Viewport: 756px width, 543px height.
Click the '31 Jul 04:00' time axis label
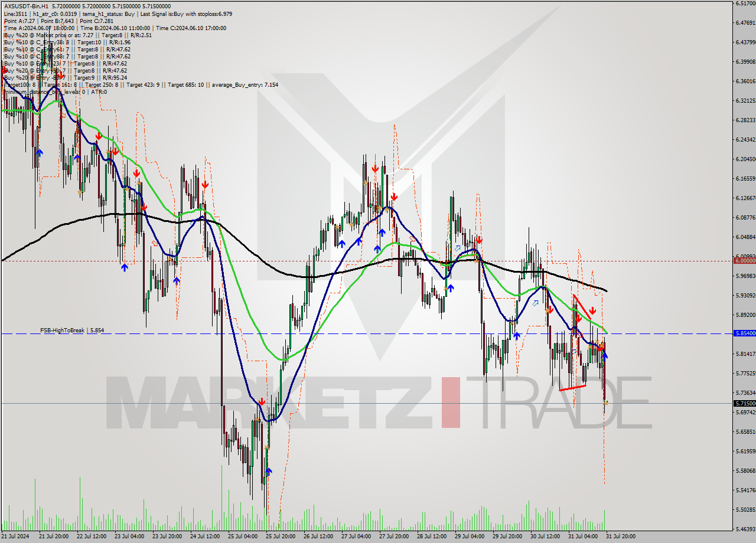click(583, 537)
